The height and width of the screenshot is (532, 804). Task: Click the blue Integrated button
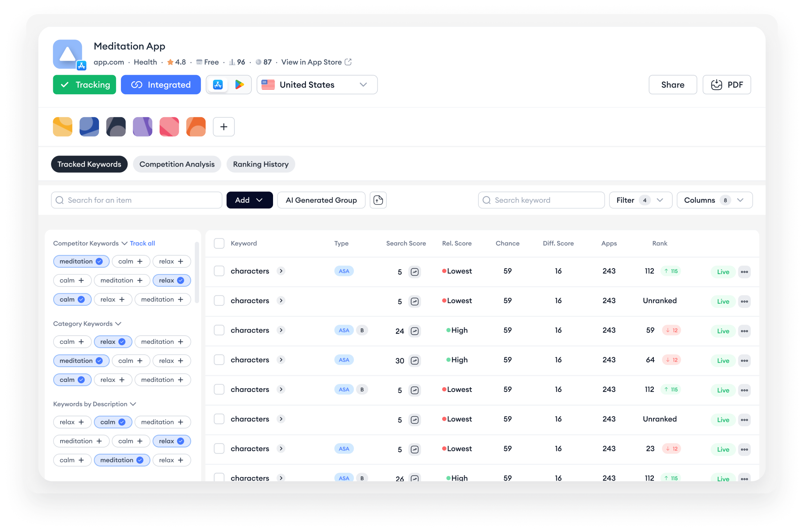tap(161, 85)
